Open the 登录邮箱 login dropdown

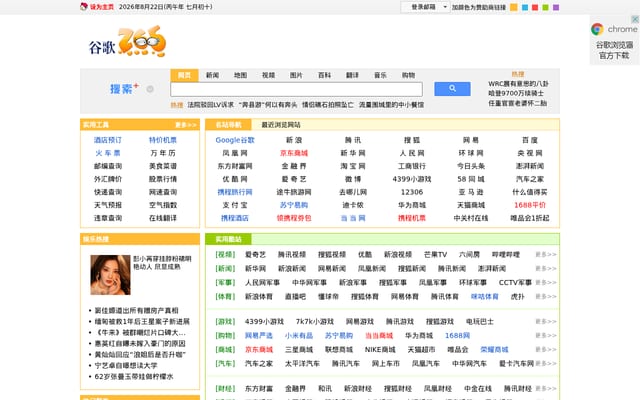coord(425,7)
